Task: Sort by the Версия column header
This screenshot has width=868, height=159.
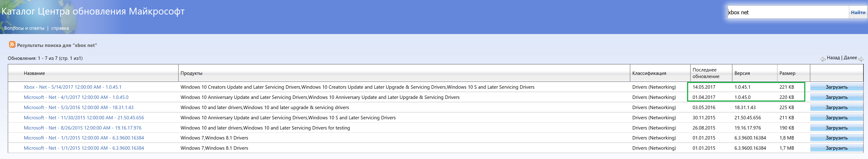Action: click(742, 73)
